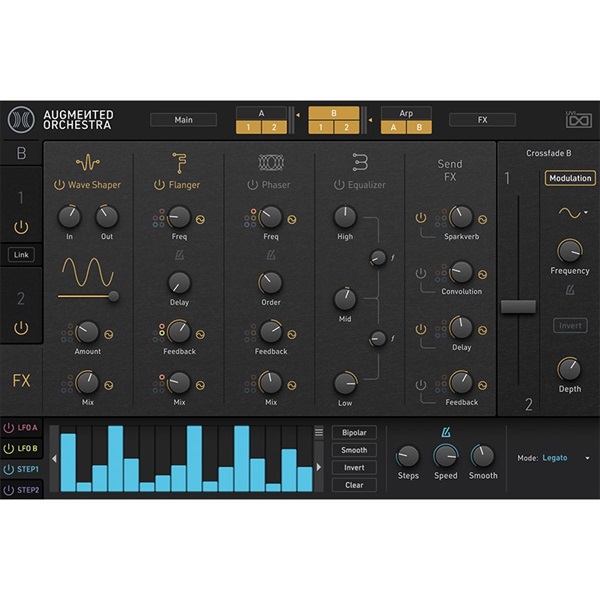Screen dimensions: 600x600
Task: Click the Convolution modulation icon
Action: [483, 274]
